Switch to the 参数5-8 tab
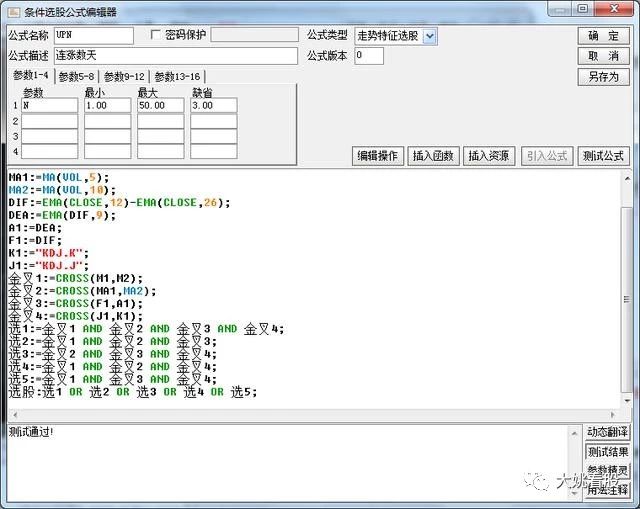 pyautogui.click(x=76, y=77)
